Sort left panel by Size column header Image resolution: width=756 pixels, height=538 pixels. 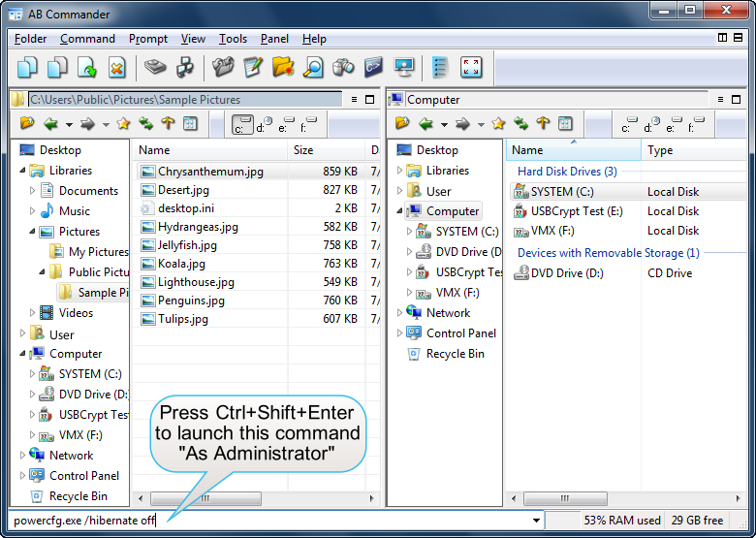[x=326, y=150]
